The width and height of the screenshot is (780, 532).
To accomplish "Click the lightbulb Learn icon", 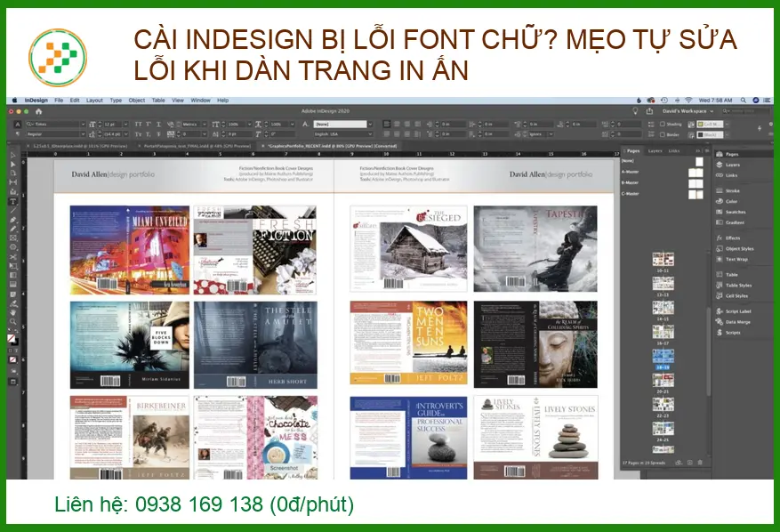I will pos(635,111).
